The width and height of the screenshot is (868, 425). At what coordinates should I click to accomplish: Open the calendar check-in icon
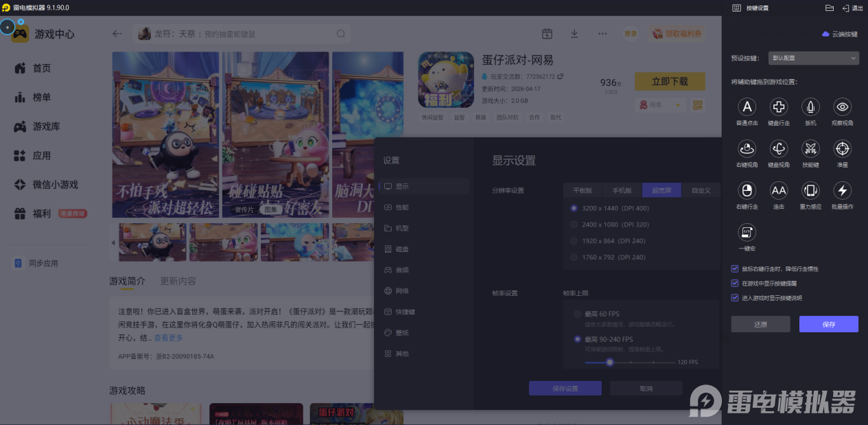[547, 34]
